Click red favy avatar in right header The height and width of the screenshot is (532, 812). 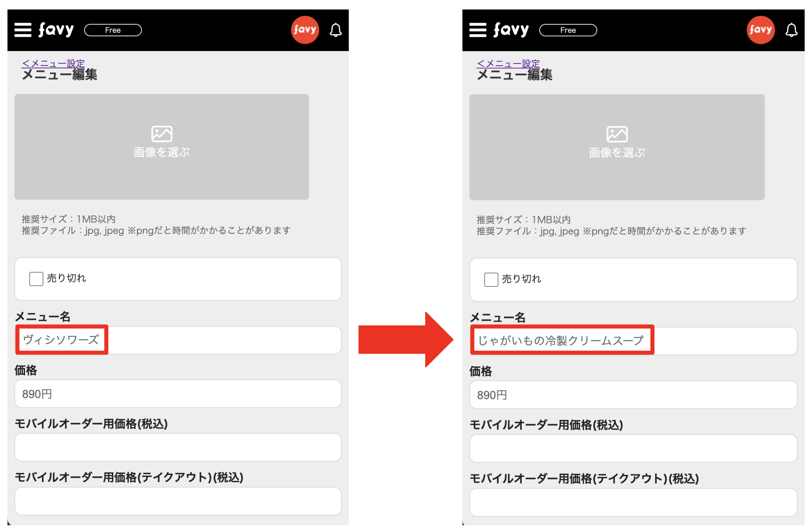pos(761,30)
